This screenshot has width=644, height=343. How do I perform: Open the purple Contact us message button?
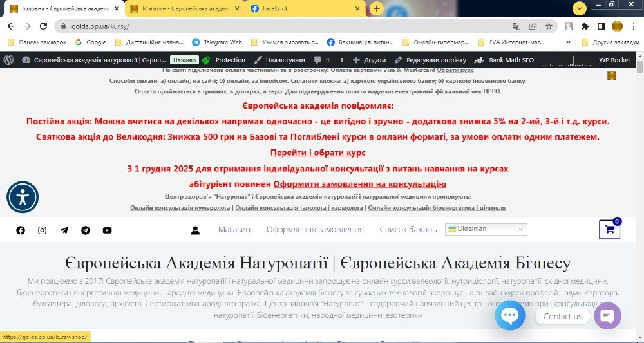607,316
